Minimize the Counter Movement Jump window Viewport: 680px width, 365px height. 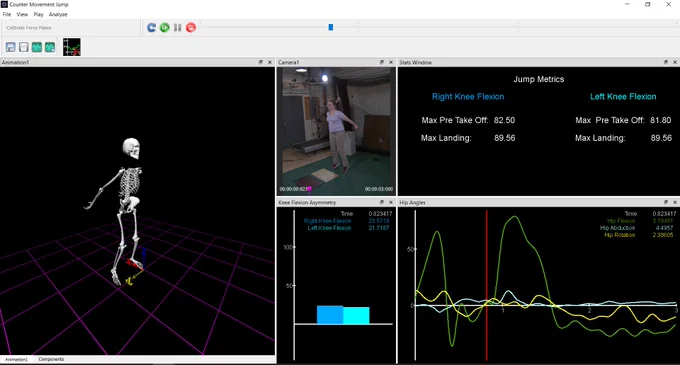pos(627,4)
